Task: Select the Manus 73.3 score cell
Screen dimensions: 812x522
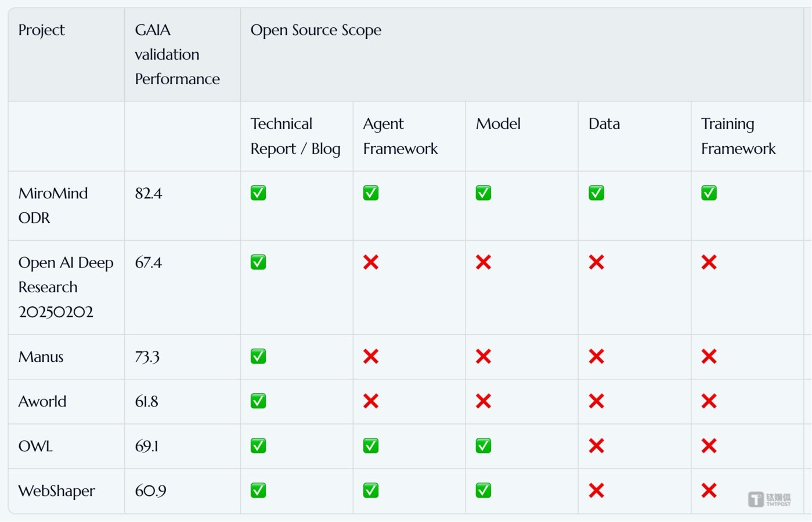Action: click(147, 357)
